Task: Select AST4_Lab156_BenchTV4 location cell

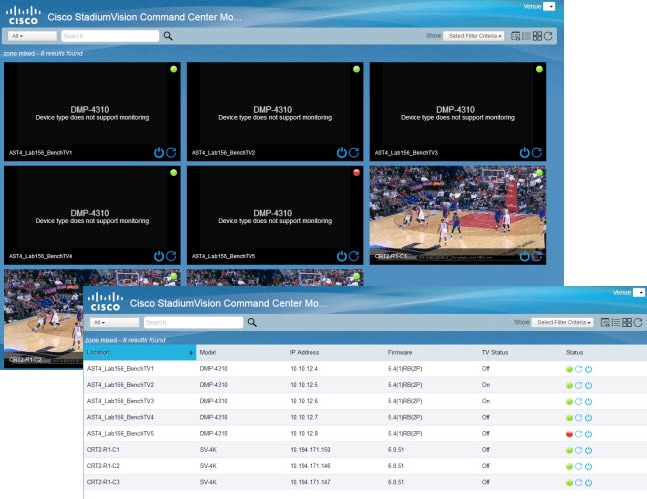Action: pos(120,417)
